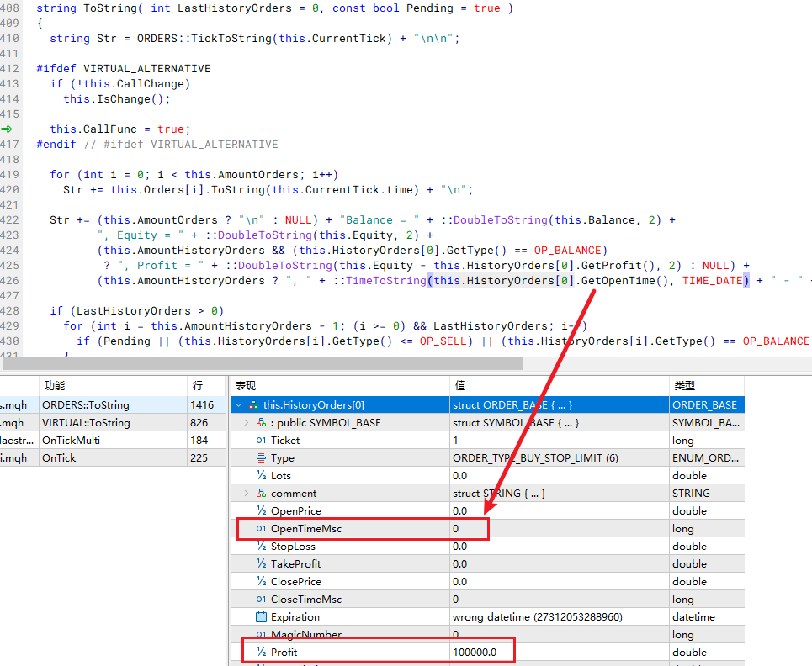Click the SYMBOL_BA... type cell
812x666 pixels.
706,423
